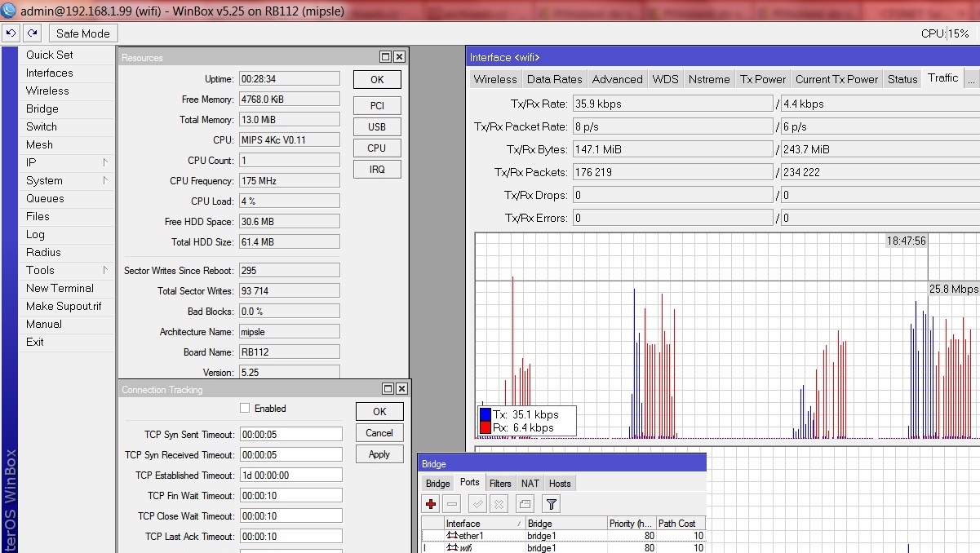Screen dimensions: 980x553
Task: Sort by the Interface column header
Action: [485, 524]
